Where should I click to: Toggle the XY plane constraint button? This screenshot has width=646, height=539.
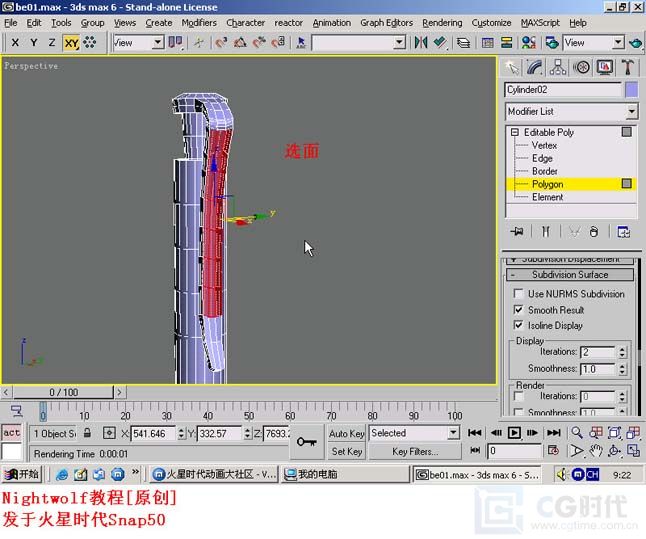pyautogui.click(x=71, y=43)
